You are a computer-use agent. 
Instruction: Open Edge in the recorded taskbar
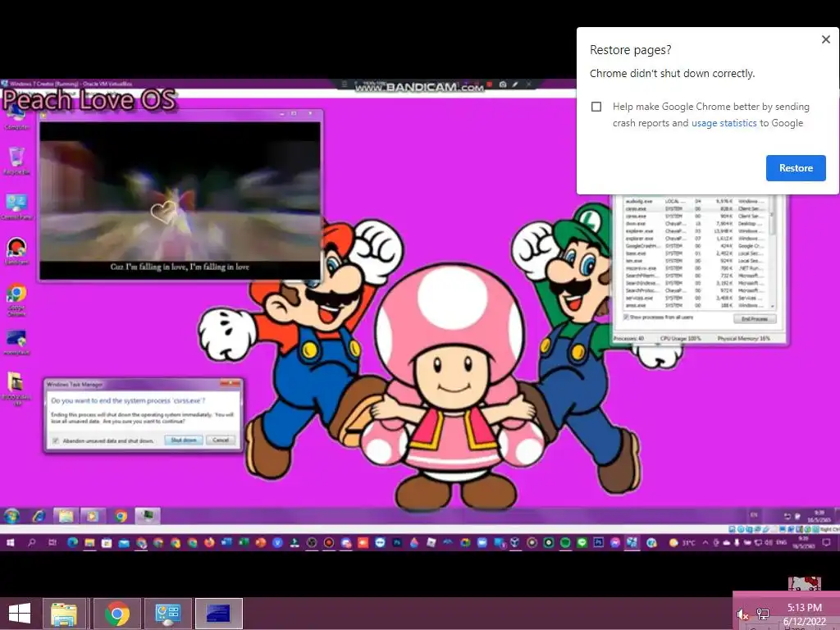pyautogui.click(x=72, y=543)
